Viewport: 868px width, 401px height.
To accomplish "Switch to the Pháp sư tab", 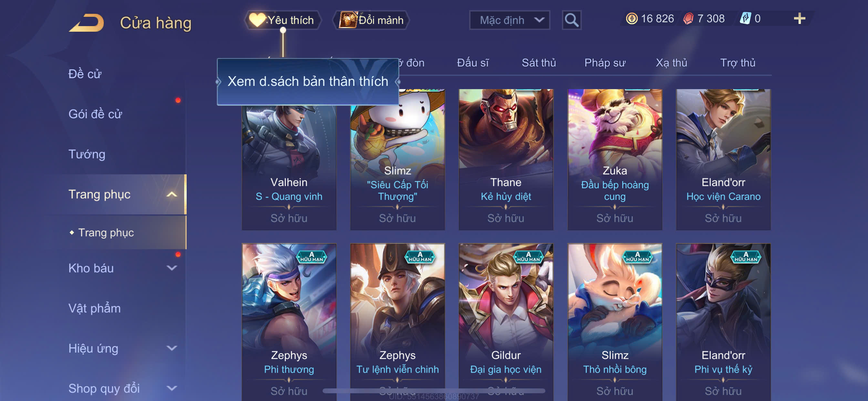I will pyautogui.click(x=605, y=63).
